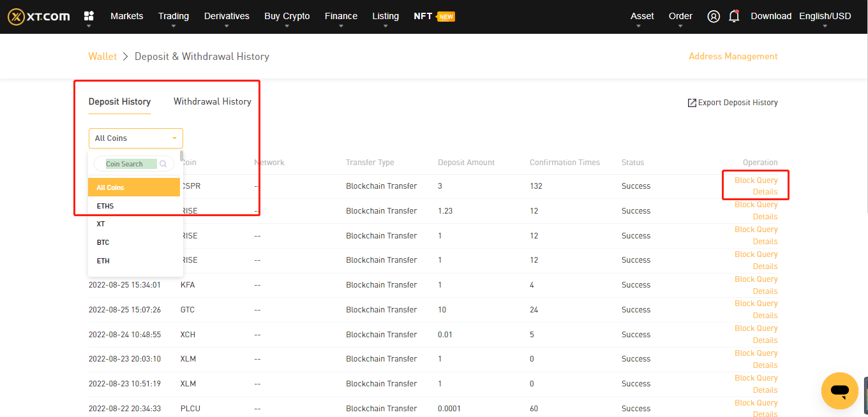Switch to Withdrawal History tab
The width and height of the screenshot is (868, 417).
point(212,101)
